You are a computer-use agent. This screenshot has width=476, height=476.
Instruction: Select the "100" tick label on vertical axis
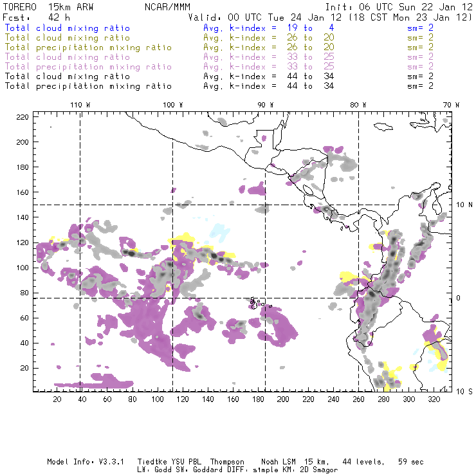tap(23, 268)
